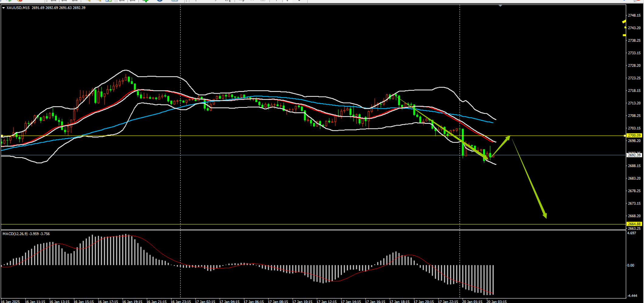Click MACD scale value 4.697
The width and height of the screenshot is (644, 303).
coord(632,233)
